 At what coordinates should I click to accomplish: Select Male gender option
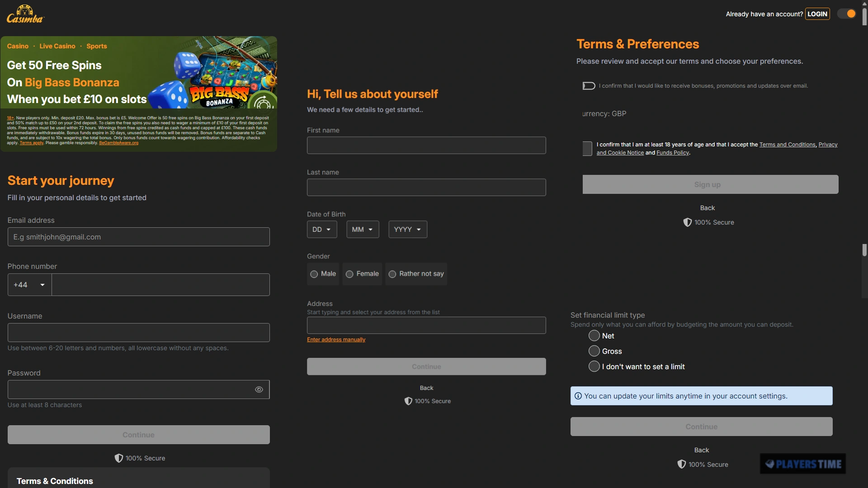(323, 274)
